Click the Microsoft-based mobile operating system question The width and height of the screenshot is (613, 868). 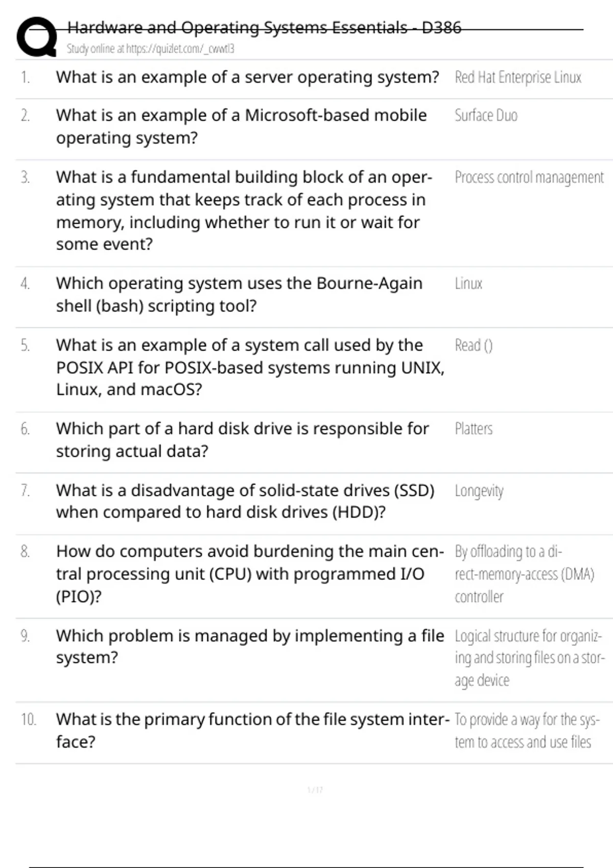[x=241, y=127]
